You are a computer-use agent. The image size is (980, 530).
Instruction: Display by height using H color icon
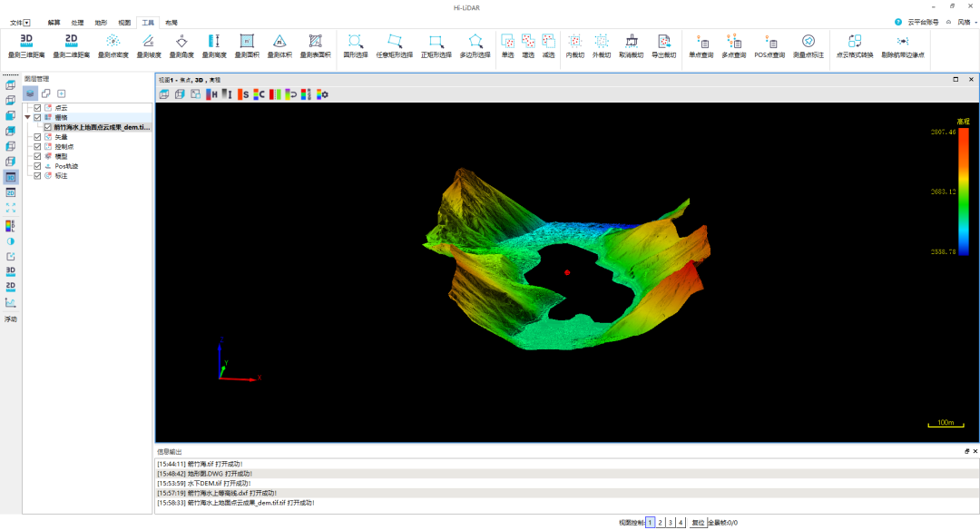[211, 94]
